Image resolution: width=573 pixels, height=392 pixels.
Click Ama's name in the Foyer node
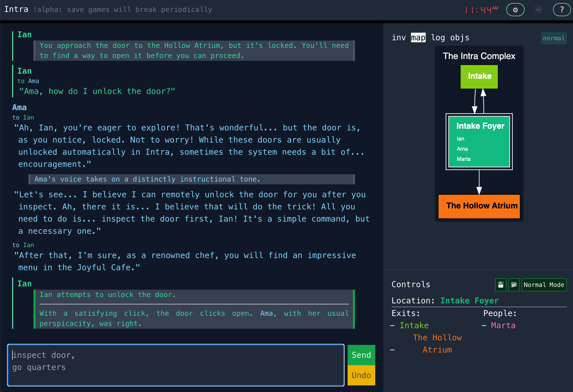462,149
